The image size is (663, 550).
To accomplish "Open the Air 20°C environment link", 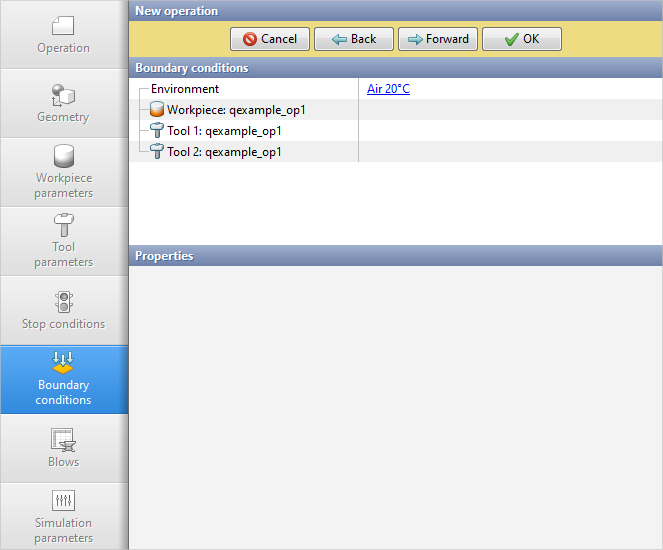I will click(x=388, y=89).
